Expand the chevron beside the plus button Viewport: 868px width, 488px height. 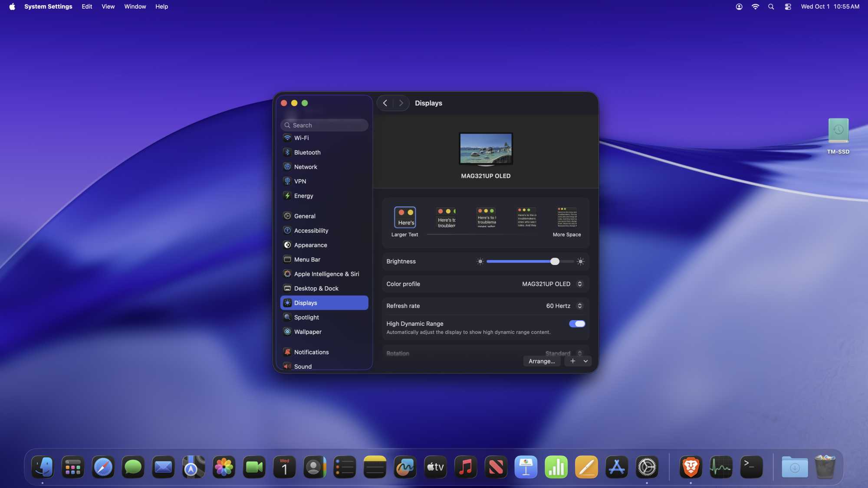coord(585,361)
